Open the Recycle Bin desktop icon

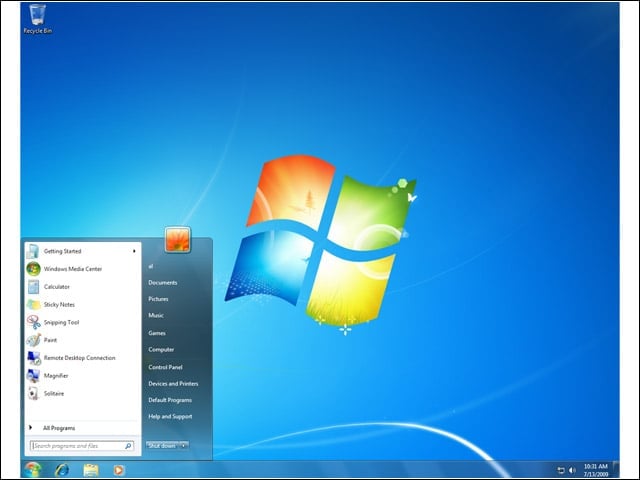(x=37, y=19)
